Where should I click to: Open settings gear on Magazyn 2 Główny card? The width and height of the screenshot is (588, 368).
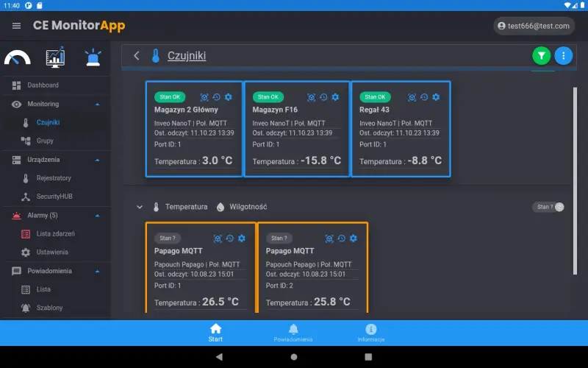(x=229, y=97)
